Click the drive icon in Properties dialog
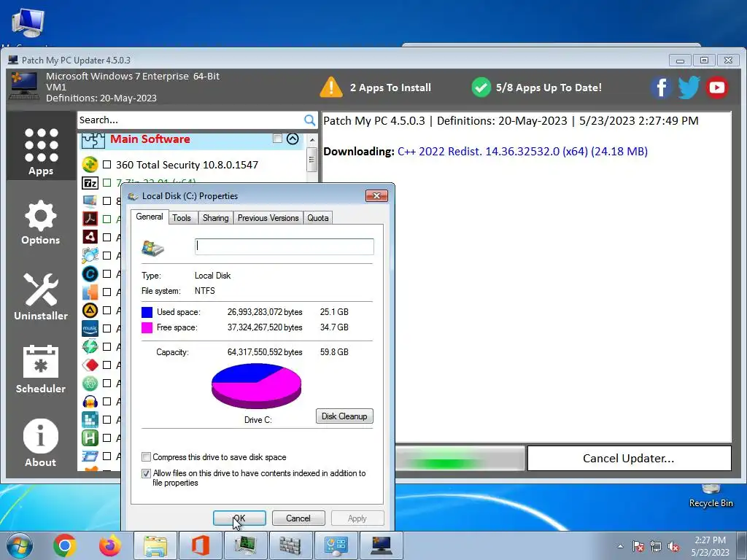 (153, 248)
